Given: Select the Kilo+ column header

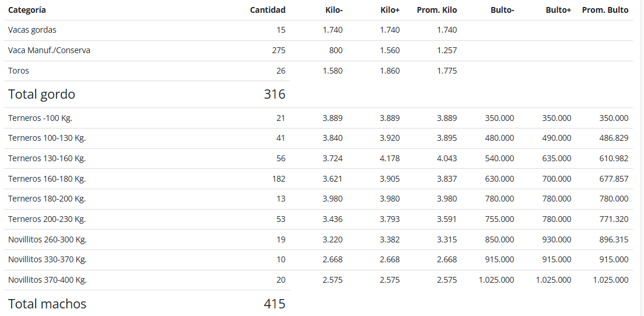Looking at the screenshot, I should click(390, 10).
